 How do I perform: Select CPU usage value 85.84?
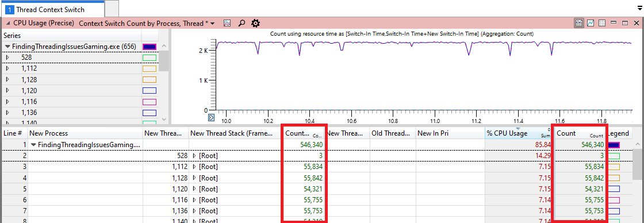click(542, 145)
